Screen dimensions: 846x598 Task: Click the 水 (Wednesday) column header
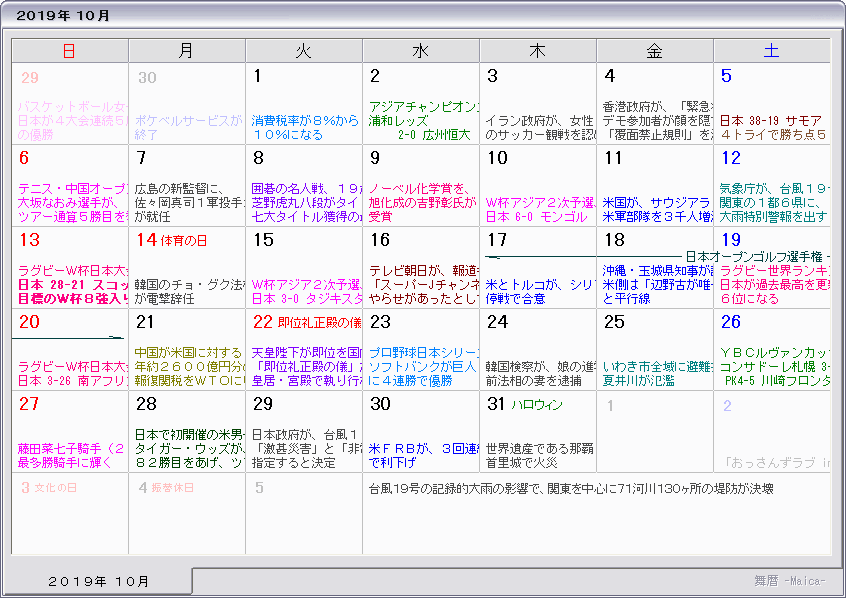point(420,51)
